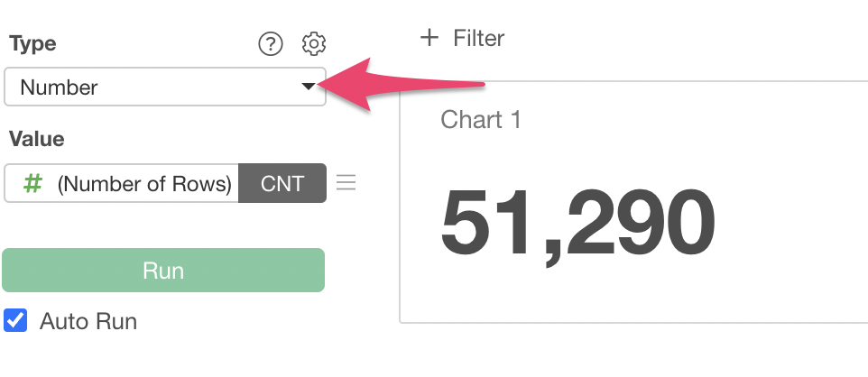
Task: Click the green hash column type icon
Action: [x=32, y=183]
